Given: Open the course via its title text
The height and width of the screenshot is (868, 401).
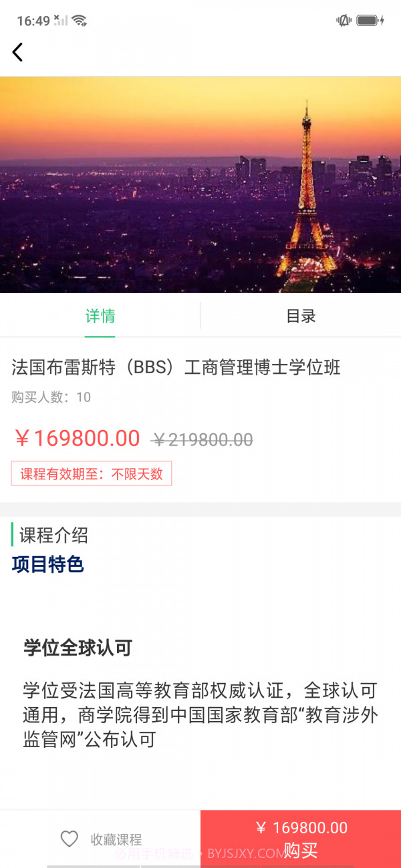Looking at the screenshot, I should pyautogui.click(x=175, y=367).
